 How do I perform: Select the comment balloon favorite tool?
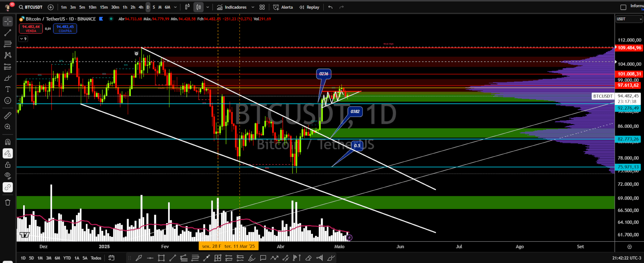tap(263, 258)
